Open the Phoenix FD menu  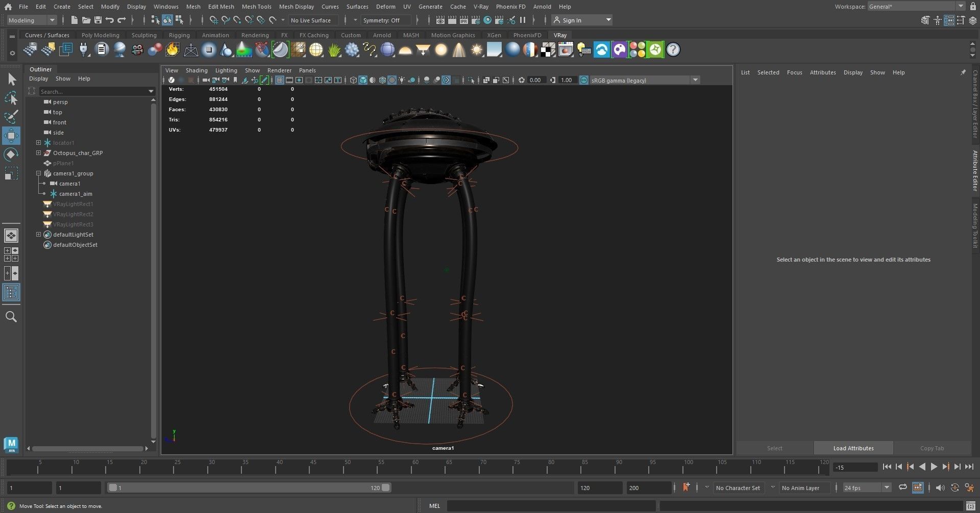pyautogui.click(x=510, y=7)
